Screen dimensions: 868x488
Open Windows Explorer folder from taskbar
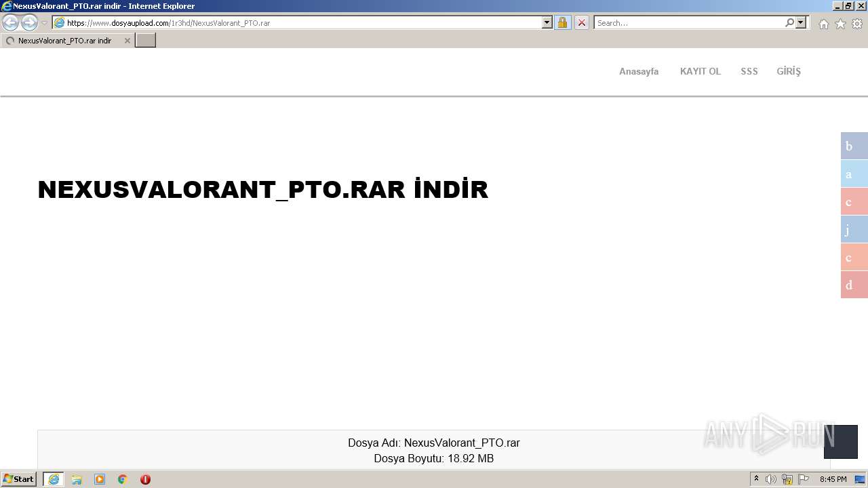[x=77, y=479]
